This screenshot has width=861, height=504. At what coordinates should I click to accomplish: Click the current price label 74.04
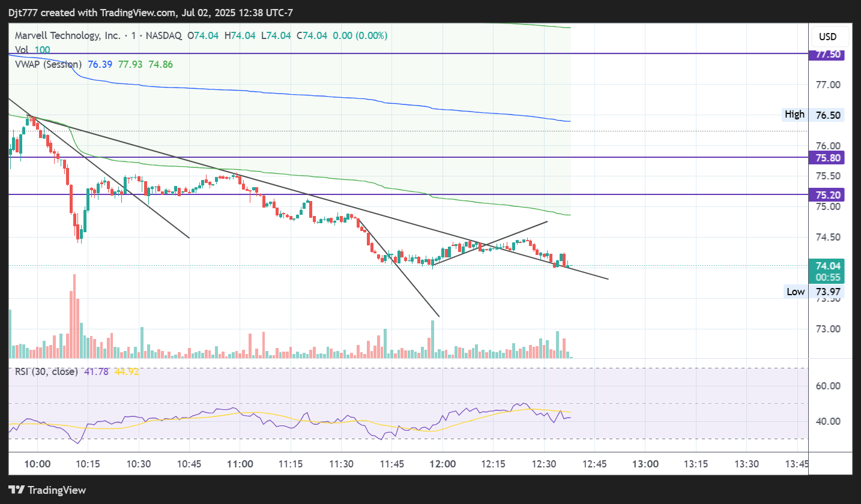[827, 266]
